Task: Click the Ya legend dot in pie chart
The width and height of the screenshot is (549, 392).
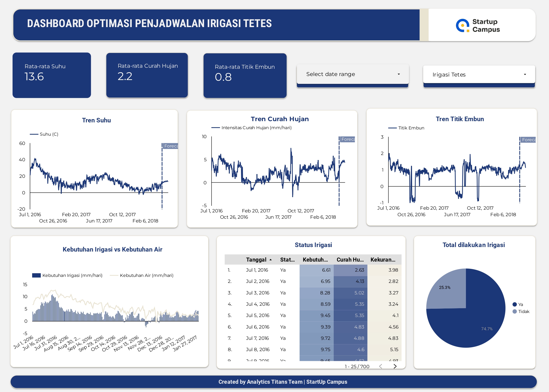Action: tap(515, 304)
